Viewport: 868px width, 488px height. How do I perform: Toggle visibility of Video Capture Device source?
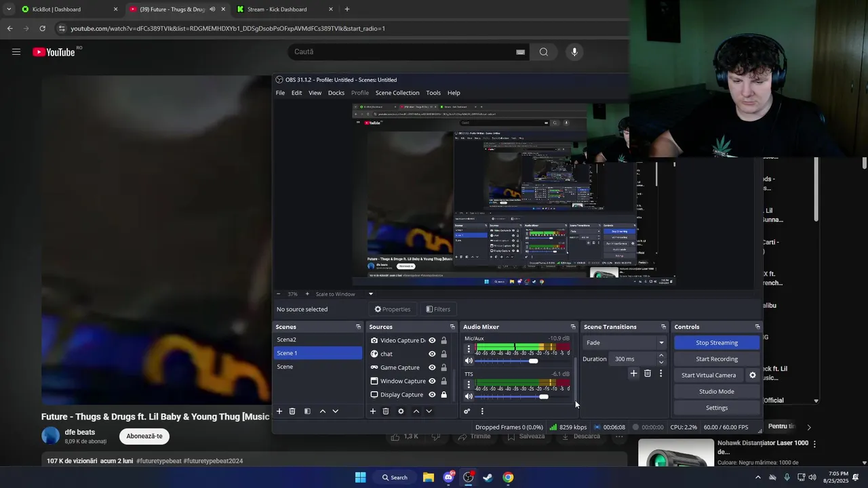(432, 340)
